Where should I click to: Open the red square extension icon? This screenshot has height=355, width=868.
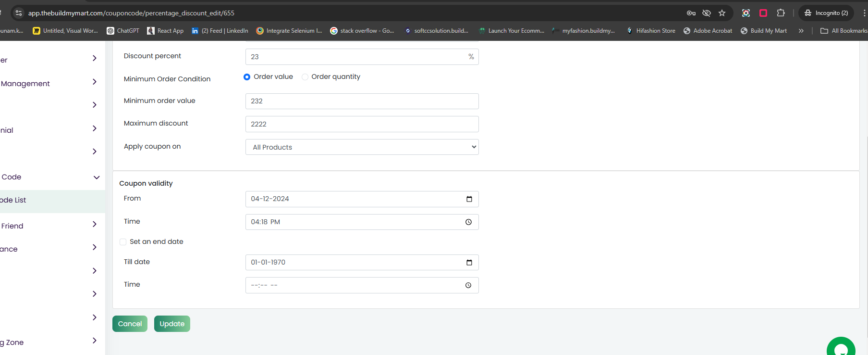click(x=763, y=13)
